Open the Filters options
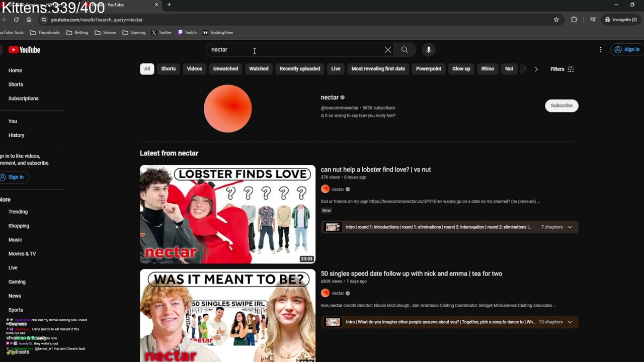This screenshot has height=362, width=644. pos(562,69)
